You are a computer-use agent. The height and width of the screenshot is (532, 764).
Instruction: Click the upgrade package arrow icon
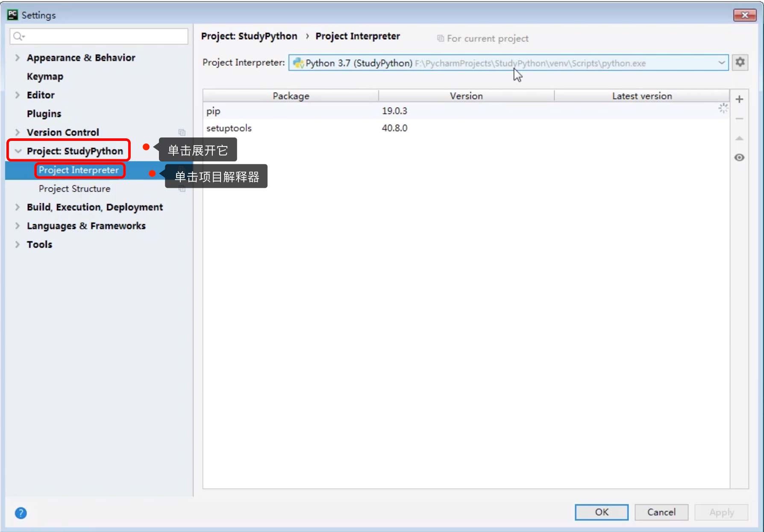[739, 138]
